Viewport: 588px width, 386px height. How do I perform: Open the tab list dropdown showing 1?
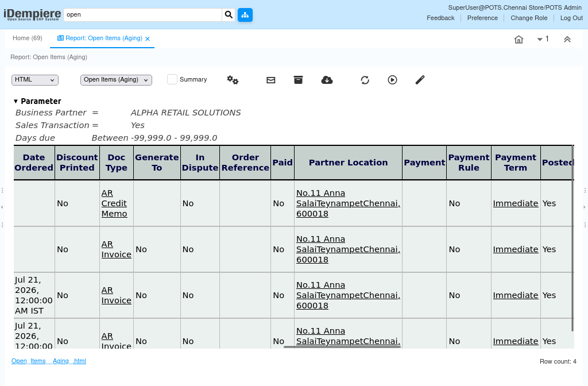click(x=543, y=39)
